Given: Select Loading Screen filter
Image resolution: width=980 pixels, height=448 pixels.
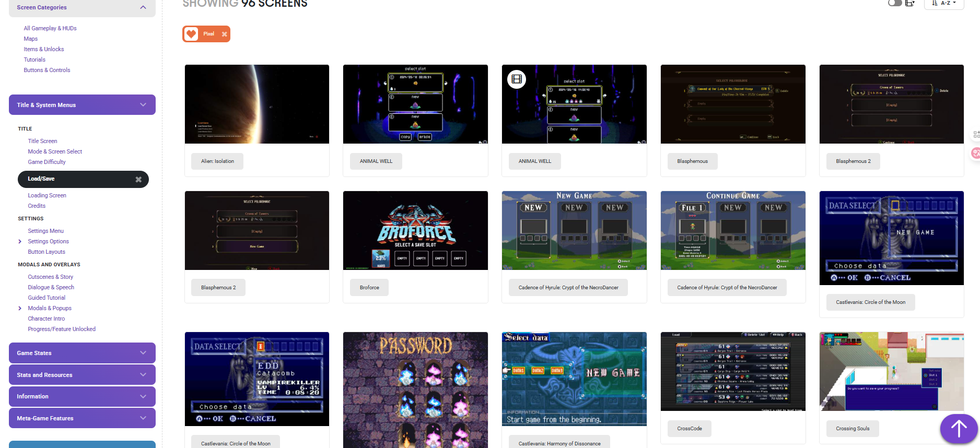Looking at the screenshot, I should click(47, 195).
